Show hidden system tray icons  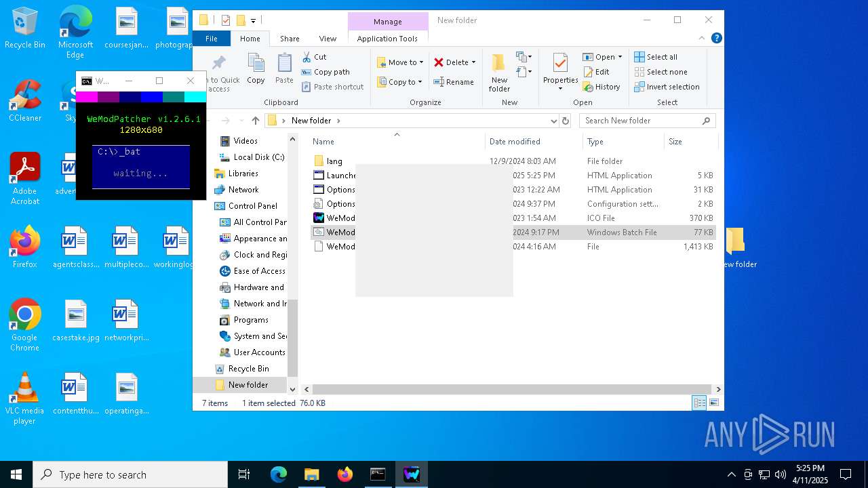click(x=731, y=474)
